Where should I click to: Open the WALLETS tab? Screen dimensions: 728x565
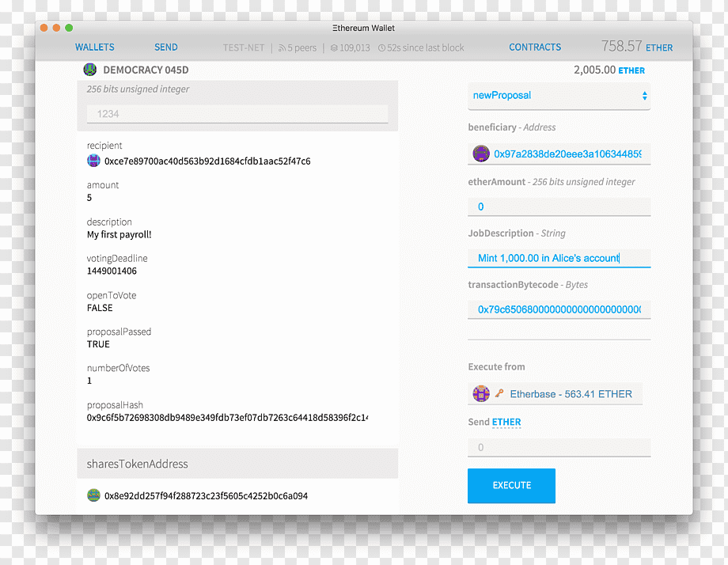tap(95, 47)
